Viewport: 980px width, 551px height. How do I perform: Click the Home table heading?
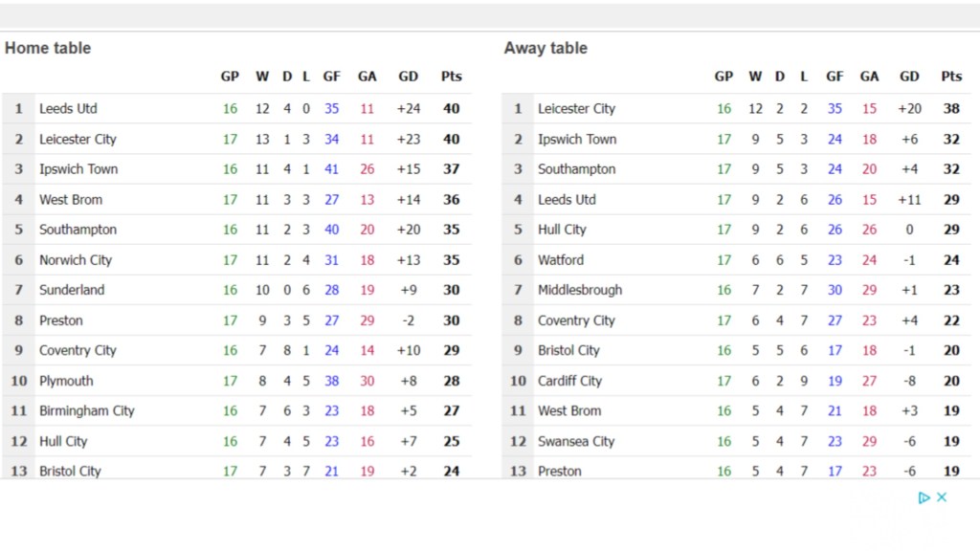(x=48, y=48)
